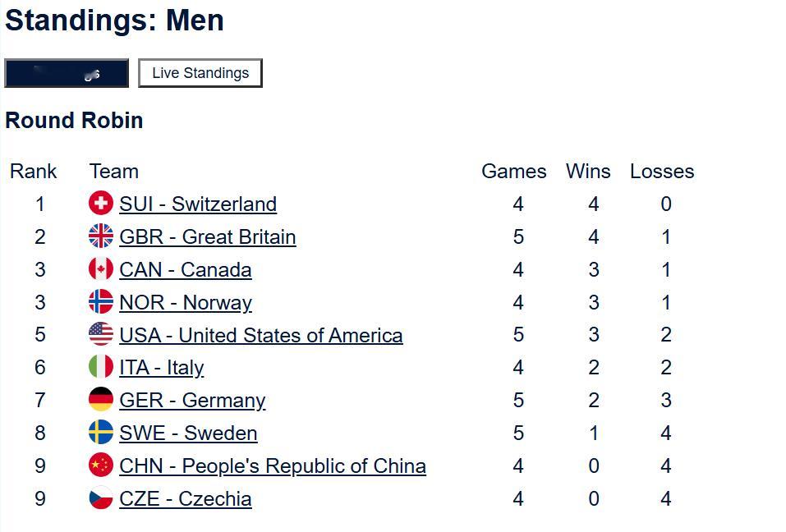Open the SUI - Switzerland team link
This screenshot has height=532, width=786.
[x=198, y=204]
